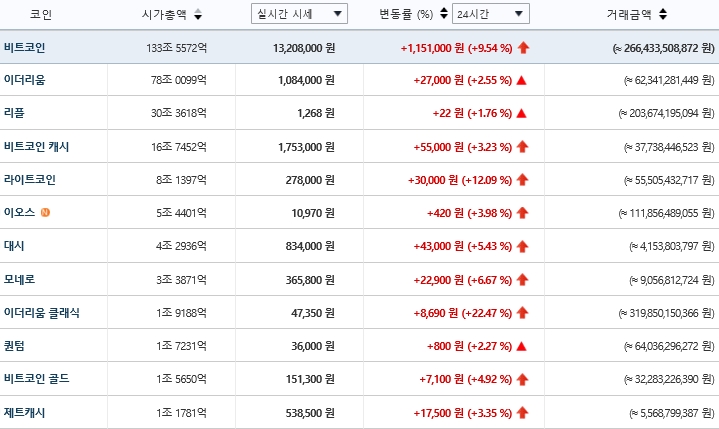This screenshot has height=429, width=719.
Task: Click the 거래금액 column header text
Action: pos(628,15)
